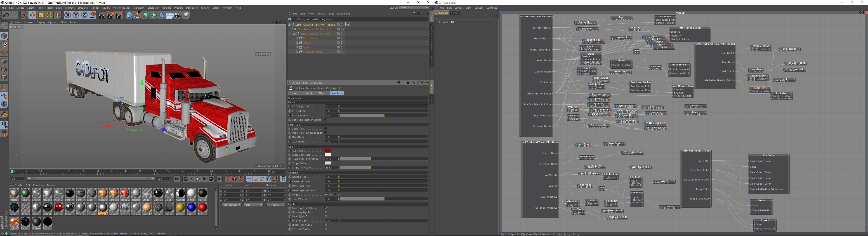The width and height of the screenshot is (868, 236).
Task: Uncheck the Semi Trailer checkbox
Action: click(x=326, y=129)
